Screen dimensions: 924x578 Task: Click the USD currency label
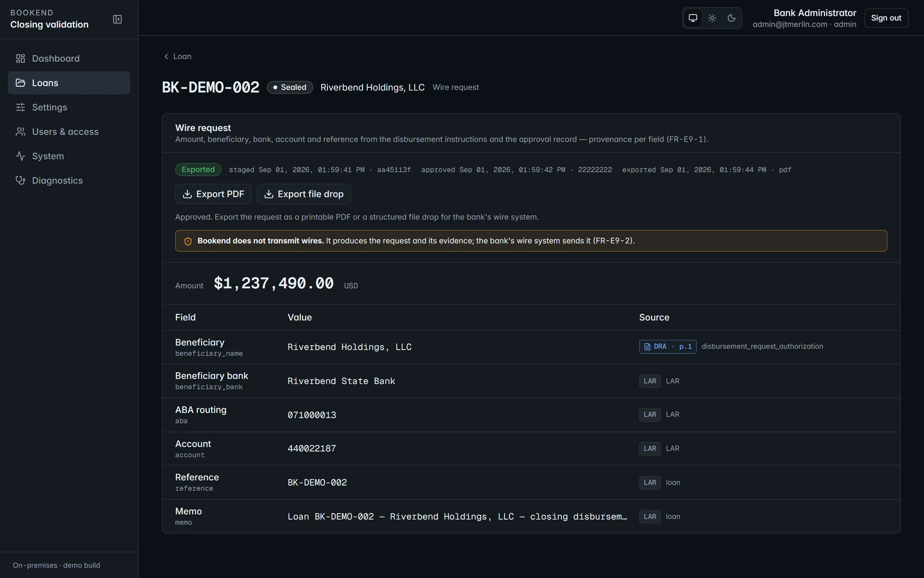(x=351, y=286)
